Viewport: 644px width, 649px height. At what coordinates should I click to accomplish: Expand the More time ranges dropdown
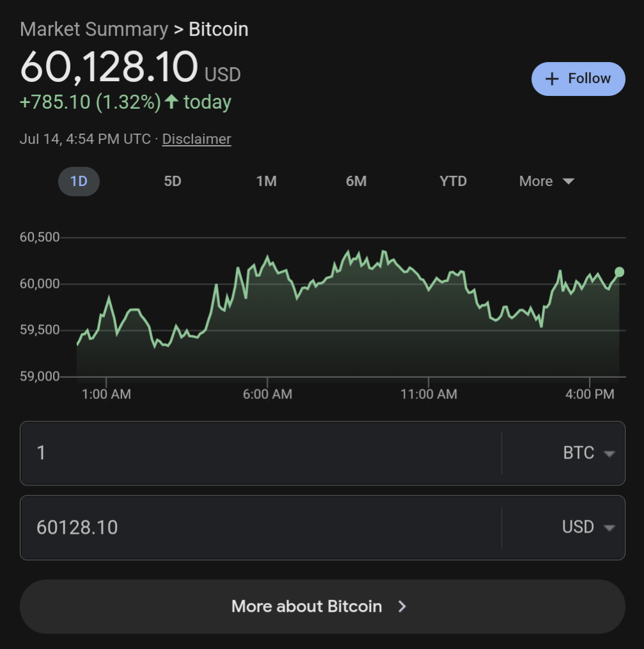click(x=546, y=181)
